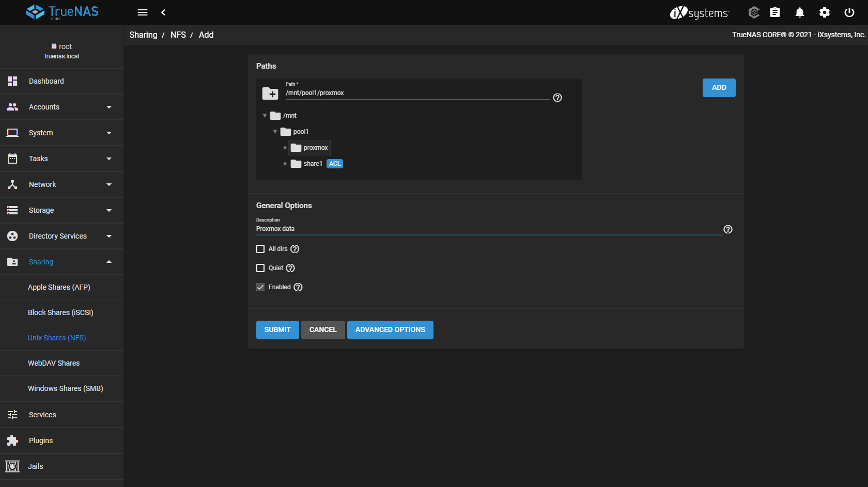This screenshot has width=868, height=487.
Task: Expand the Accounts menu arrow
Action: click(x=109, y=107)
